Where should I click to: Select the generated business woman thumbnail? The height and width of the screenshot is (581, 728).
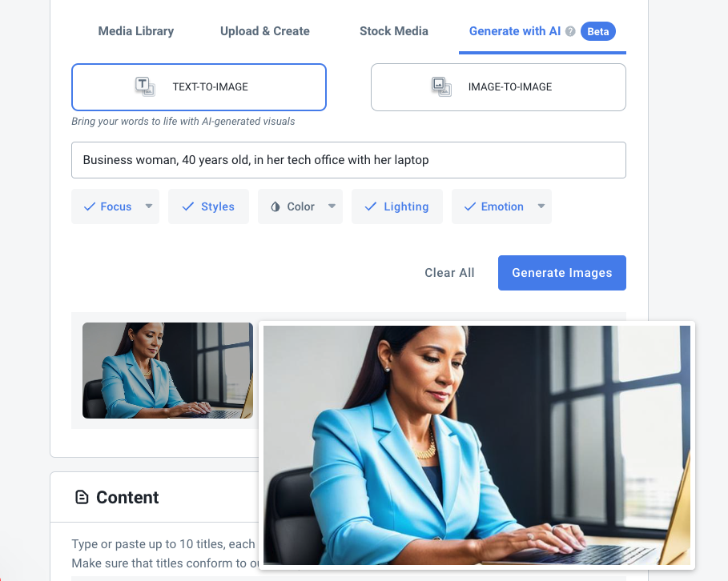(167, 371)
